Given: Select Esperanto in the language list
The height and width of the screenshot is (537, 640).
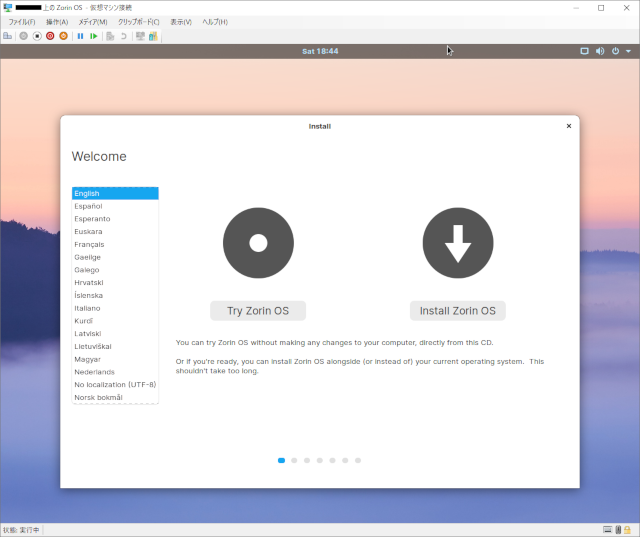Looking at the screenshot, I should [x=115, y=219].
